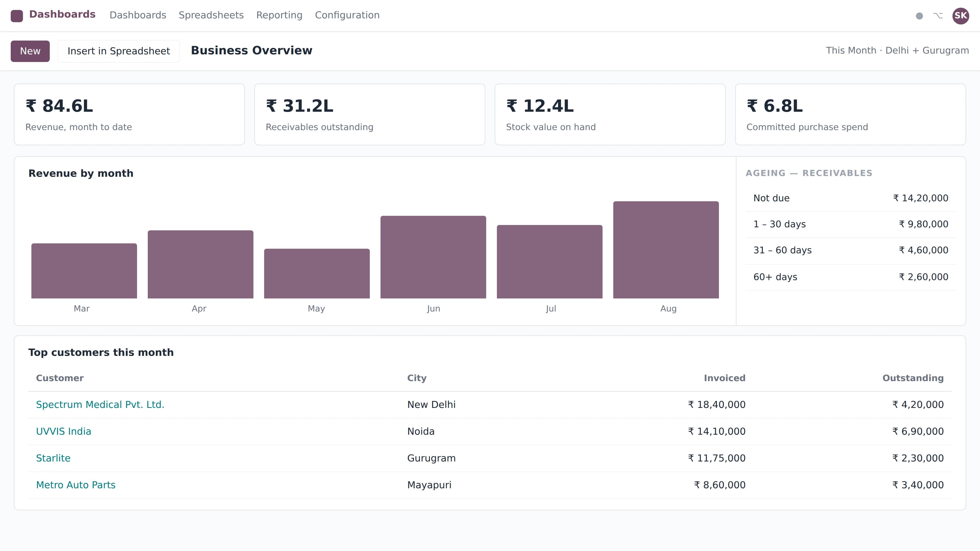Click the Revenue by month heading
Screen dimensions: 980x551
[81, 173]
